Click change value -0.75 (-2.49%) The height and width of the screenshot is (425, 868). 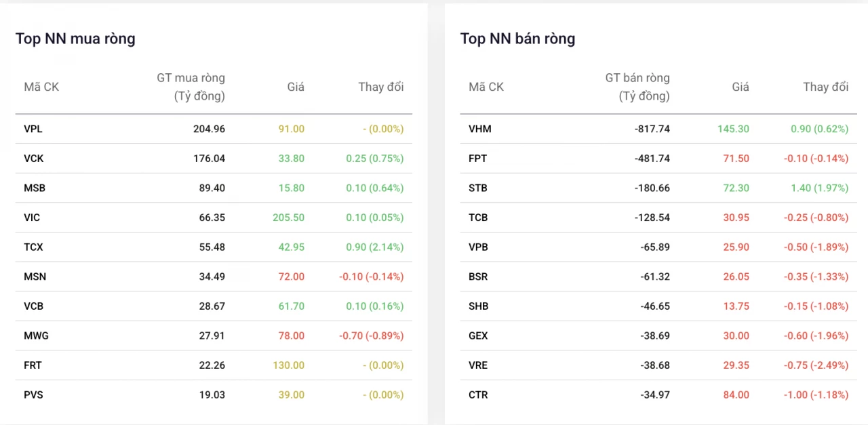point(815,365)
